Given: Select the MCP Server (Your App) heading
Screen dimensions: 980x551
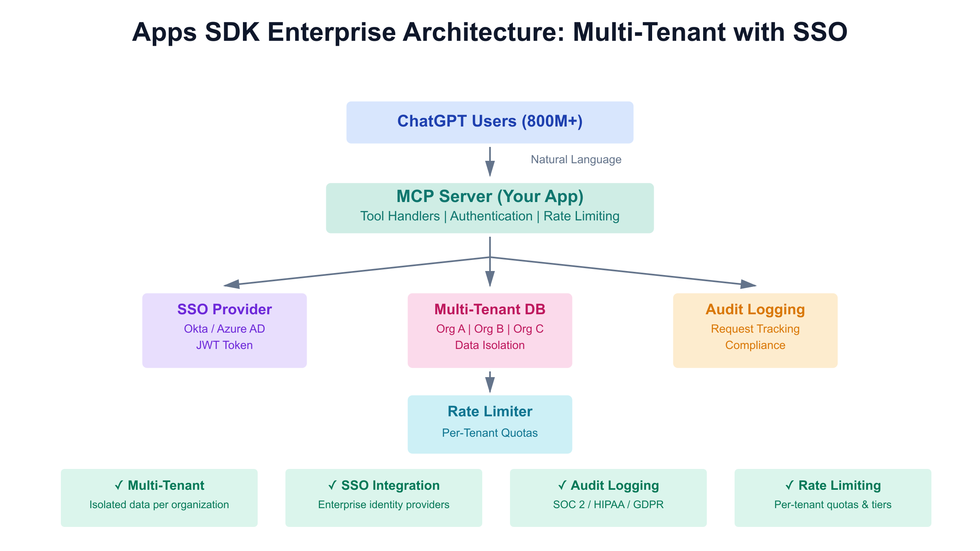Looking at the screenshot, I should [490, 196].
